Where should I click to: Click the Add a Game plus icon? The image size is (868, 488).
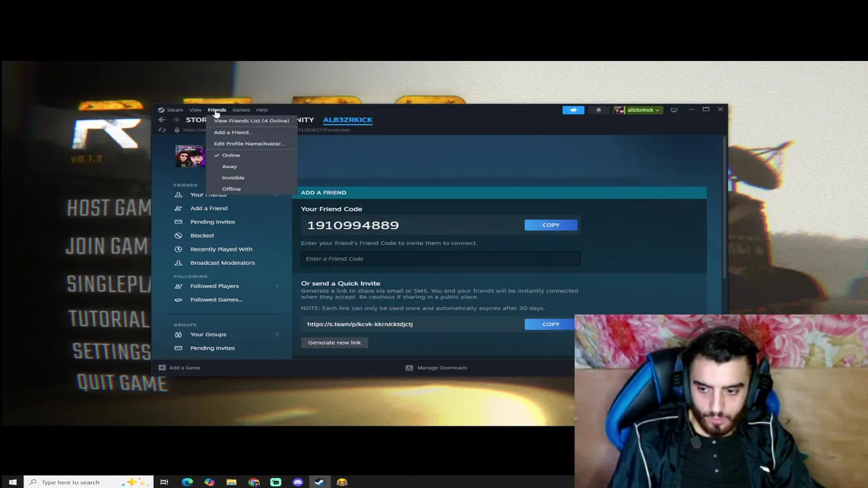coord(161,367)
